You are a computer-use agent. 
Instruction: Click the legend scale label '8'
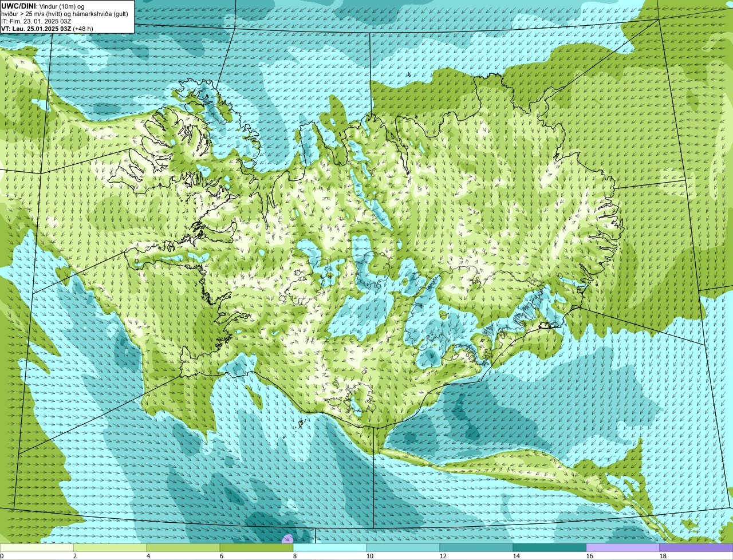click(295, 556)
